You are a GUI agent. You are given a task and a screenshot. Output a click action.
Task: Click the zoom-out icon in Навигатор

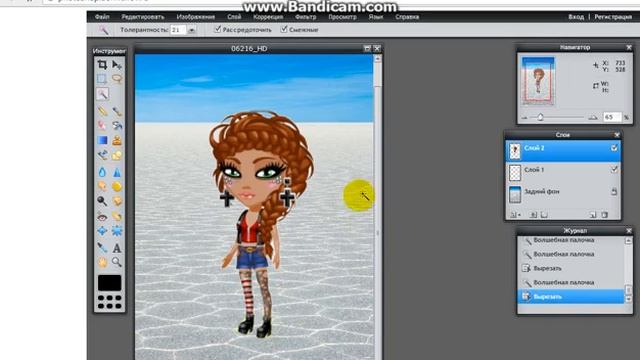(x=525, y=118)
